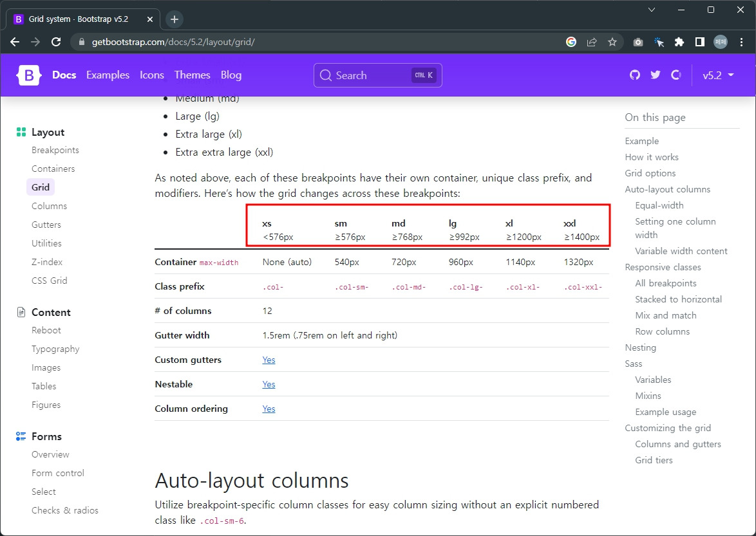Open the browser side panel icon
This screenshot has width=756, height=536.
pos(699,42)
